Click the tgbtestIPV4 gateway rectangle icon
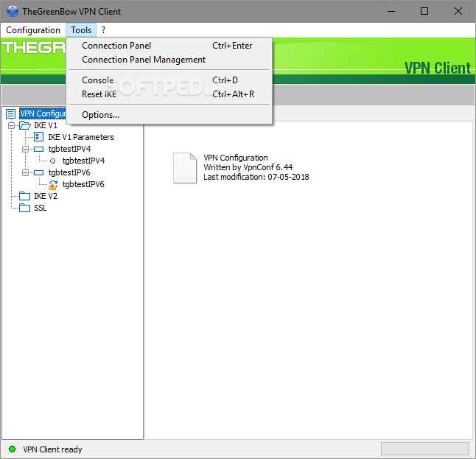Image resolution: width=476 pixels, height=459 pixels. pos(38,149)
